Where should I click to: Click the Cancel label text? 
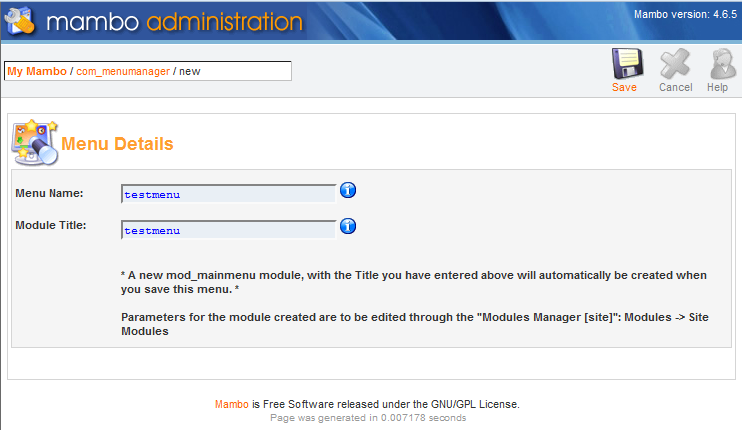coord(676,88)
